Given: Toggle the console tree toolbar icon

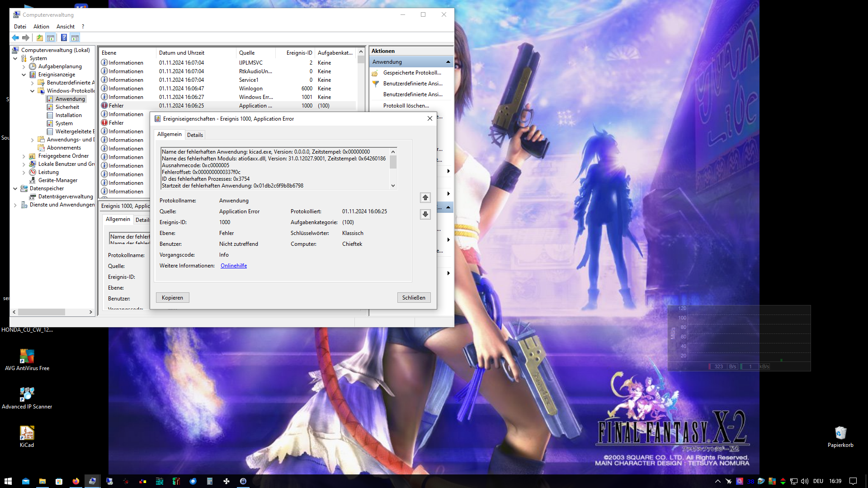Looking at the screenshot, I should 51,38.
